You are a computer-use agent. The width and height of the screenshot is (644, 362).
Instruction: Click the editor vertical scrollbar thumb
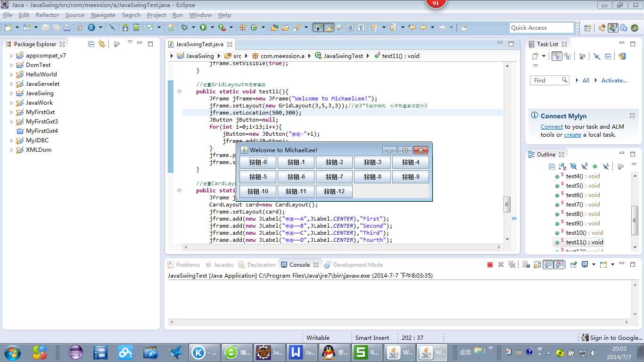tap(507, 204)
